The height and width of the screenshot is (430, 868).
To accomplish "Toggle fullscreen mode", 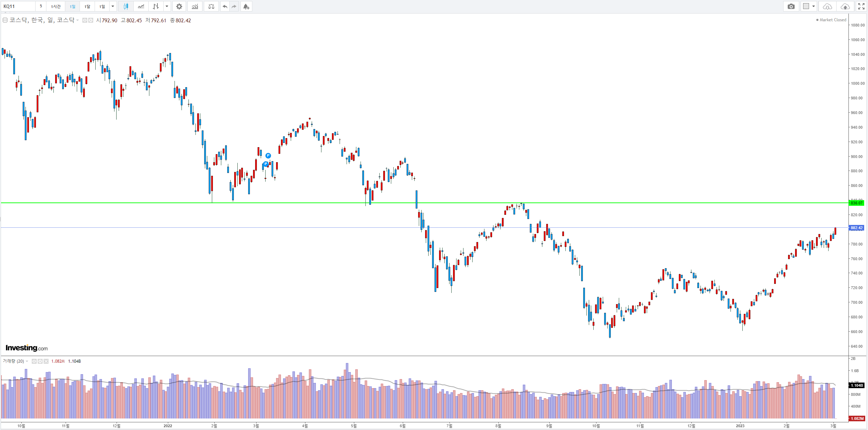I will (861, 6).
